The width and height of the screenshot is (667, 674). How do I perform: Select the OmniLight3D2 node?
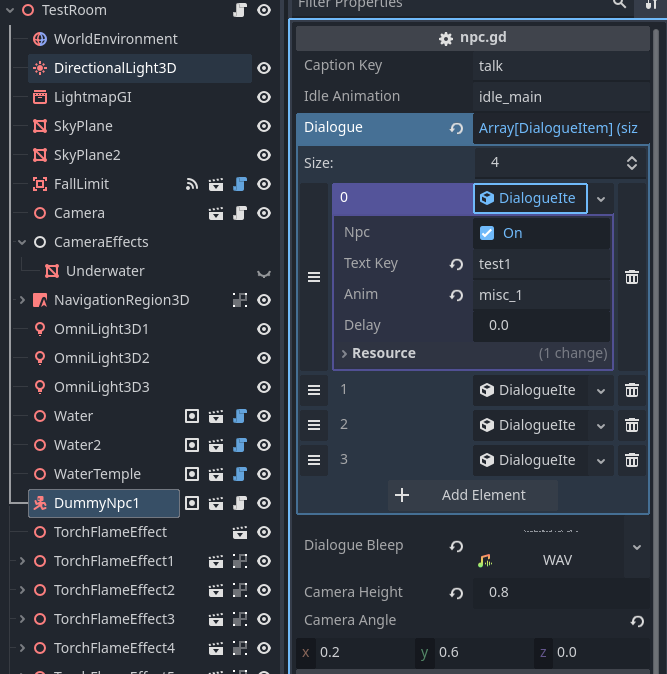tap(101, 358)
